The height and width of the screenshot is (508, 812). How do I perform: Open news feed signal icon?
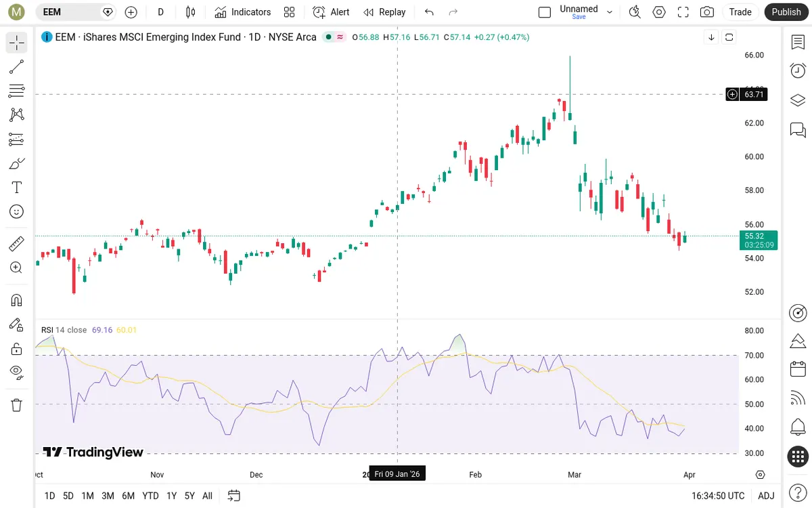(798, 398)
